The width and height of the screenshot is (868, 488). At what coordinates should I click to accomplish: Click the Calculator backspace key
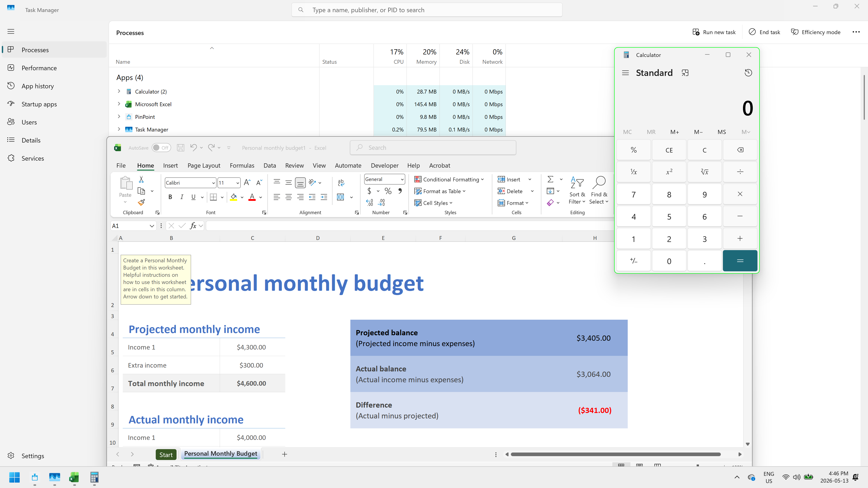740,150
